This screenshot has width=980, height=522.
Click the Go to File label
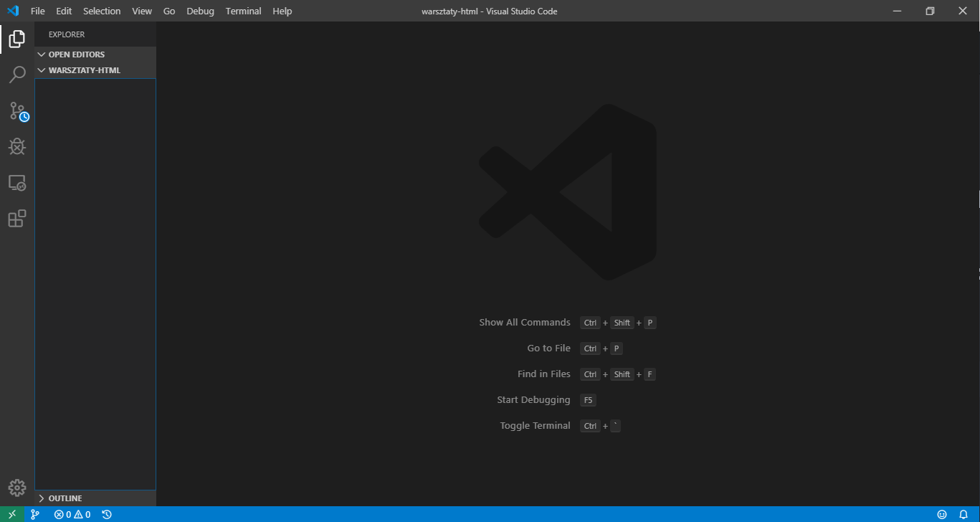click(549, 348)
